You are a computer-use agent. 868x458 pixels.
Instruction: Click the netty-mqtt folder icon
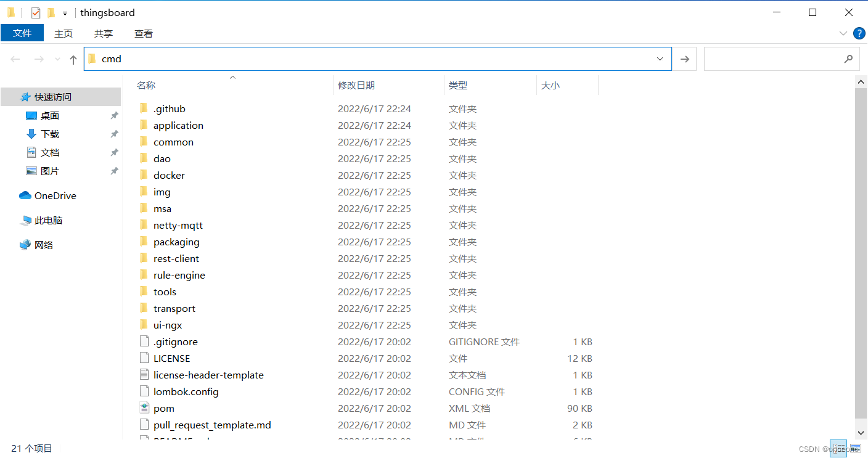[x=144, y=225]
